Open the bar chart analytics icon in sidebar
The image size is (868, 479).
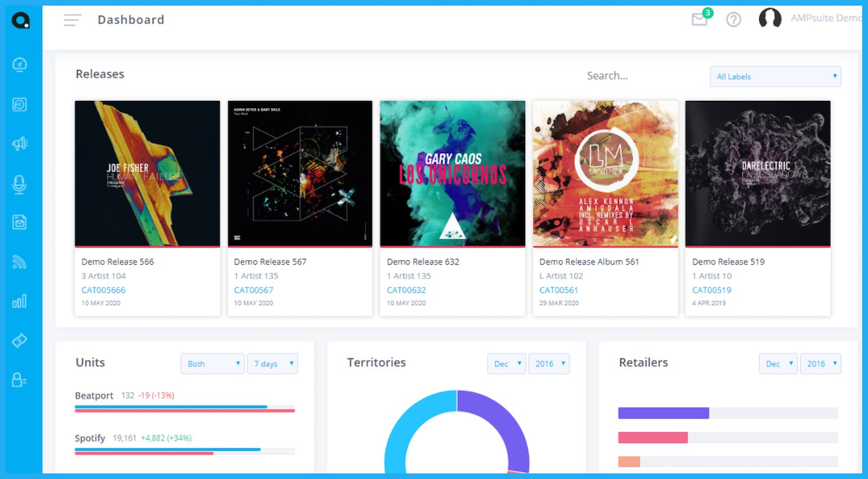(20, 301)
